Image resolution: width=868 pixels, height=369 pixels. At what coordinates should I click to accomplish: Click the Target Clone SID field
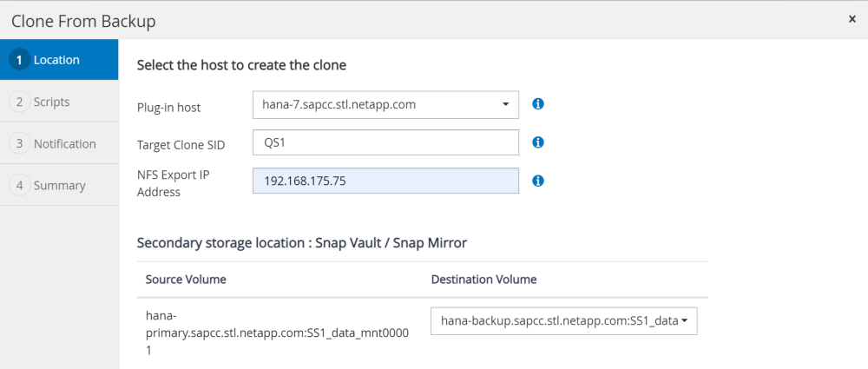pos(385,142)
